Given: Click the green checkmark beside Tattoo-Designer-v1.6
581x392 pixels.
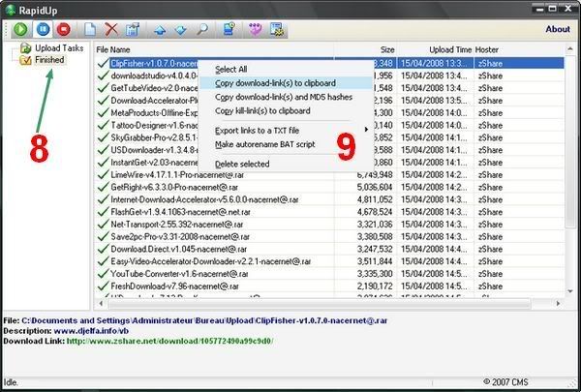Looking at the screenshot, I should tap(103, 125).
